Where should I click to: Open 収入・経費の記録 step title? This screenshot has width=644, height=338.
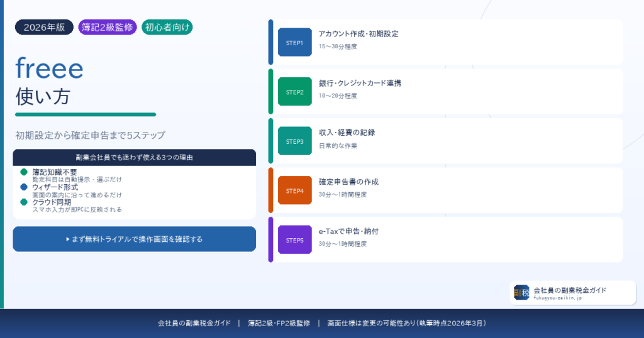(x=347, y=133)
